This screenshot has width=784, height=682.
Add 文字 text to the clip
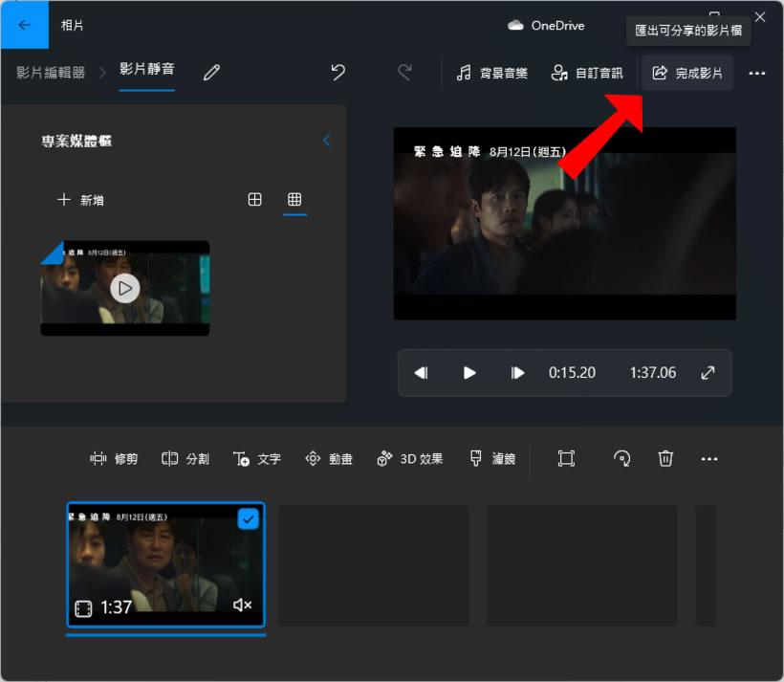[257, 459]
